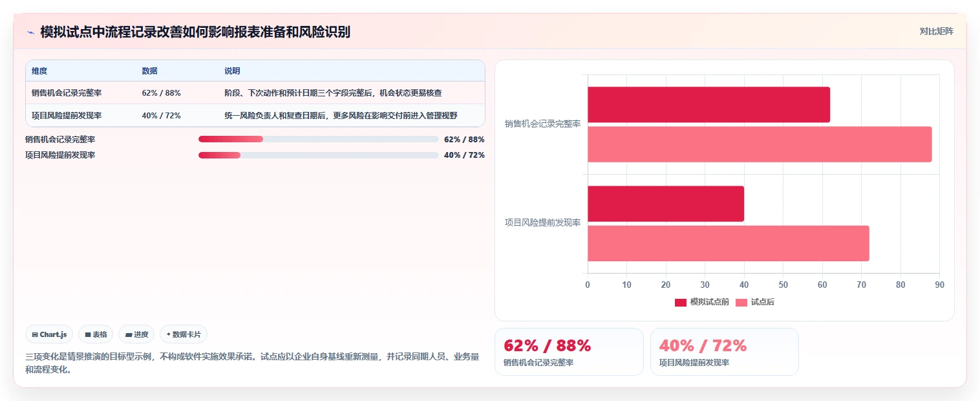Click the 50 tick on chart axis
This screenshot has width=980, height=401.
click(x=783, y=285)
